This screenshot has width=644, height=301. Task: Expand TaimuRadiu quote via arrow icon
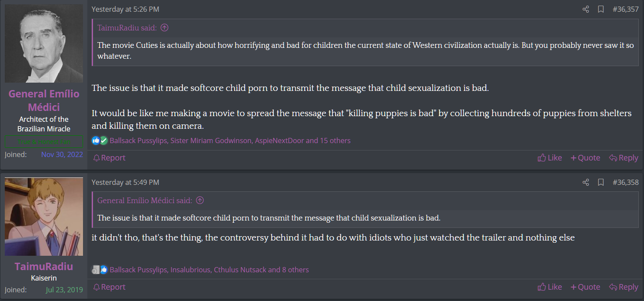(164, 28)
